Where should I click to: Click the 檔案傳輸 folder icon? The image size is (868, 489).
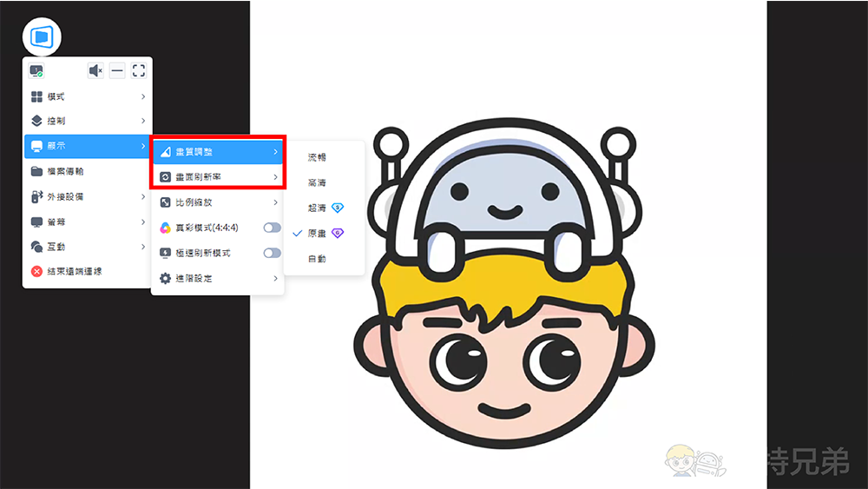pos(37,172)
